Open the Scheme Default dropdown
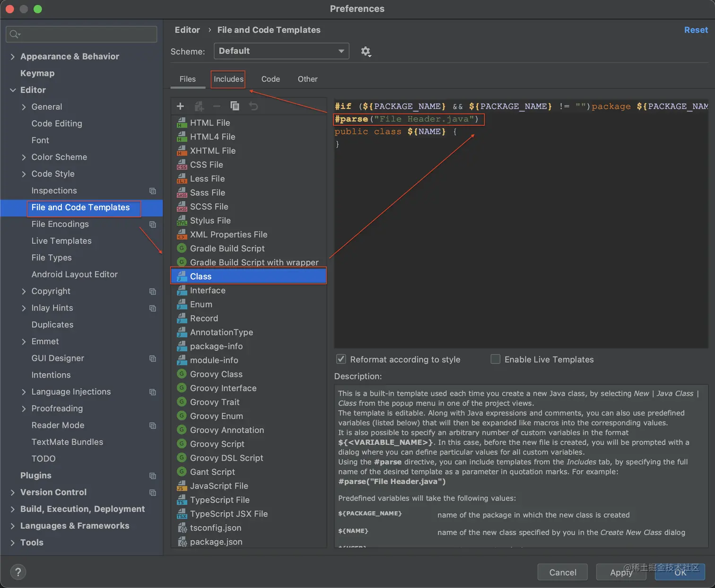The height and width of the screenshot is (588, 715). tap(281, 51)
